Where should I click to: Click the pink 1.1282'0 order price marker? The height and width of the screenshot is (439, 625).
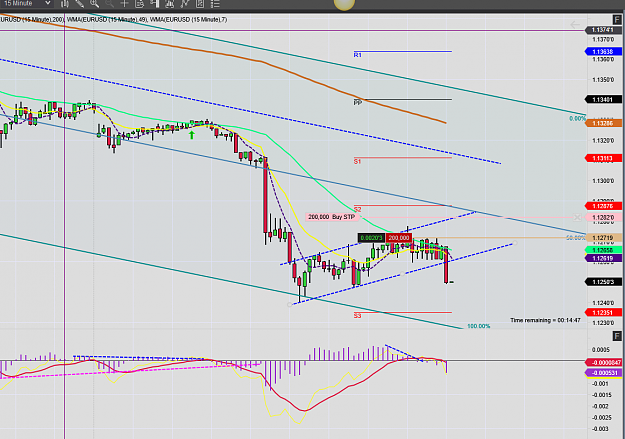[603, 217]
